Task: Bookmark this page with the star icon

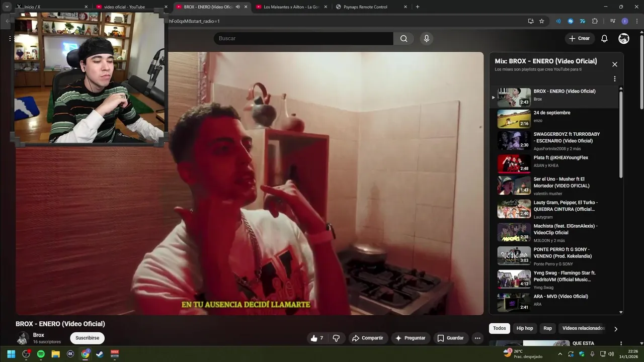Action: click(542, 21)
